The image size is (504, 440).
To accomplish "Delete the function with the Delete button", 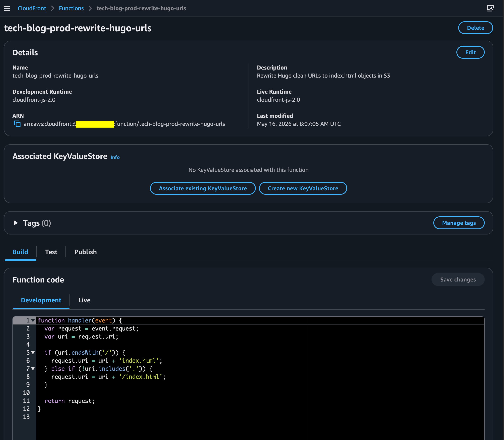I will click(x=475, y=28).
